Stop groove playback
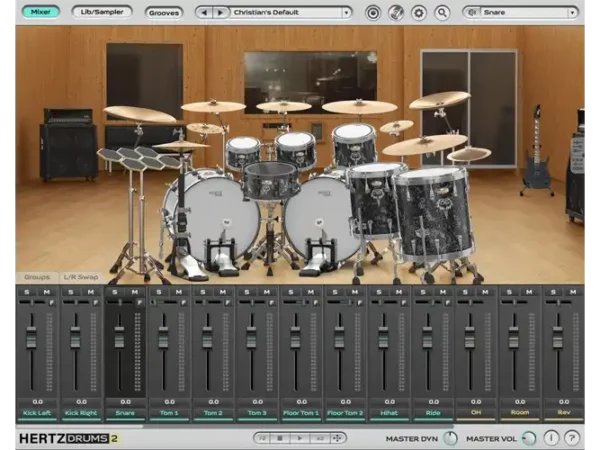This screenshot has height=450, width=600. (280, 439)
